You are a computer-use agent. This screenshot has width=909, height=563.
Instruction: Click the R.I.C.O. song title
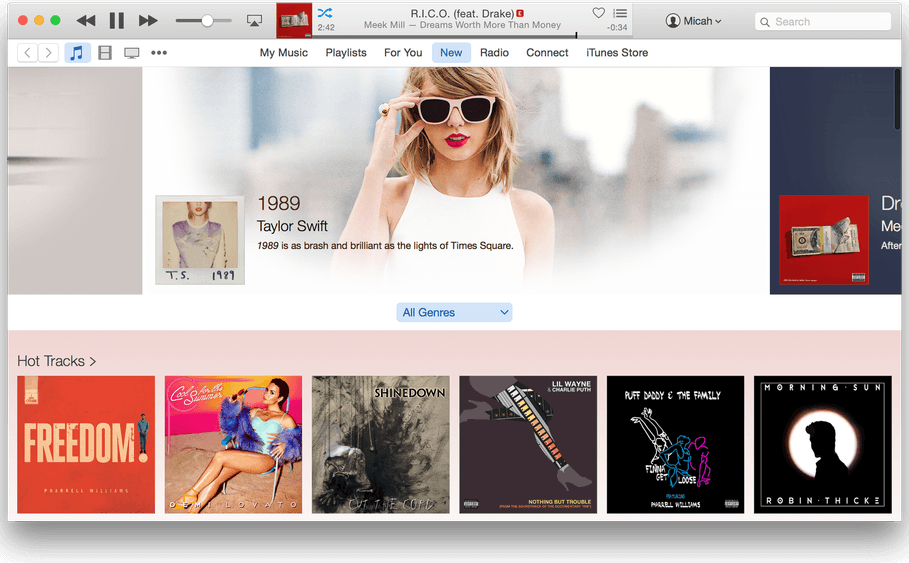462,13
